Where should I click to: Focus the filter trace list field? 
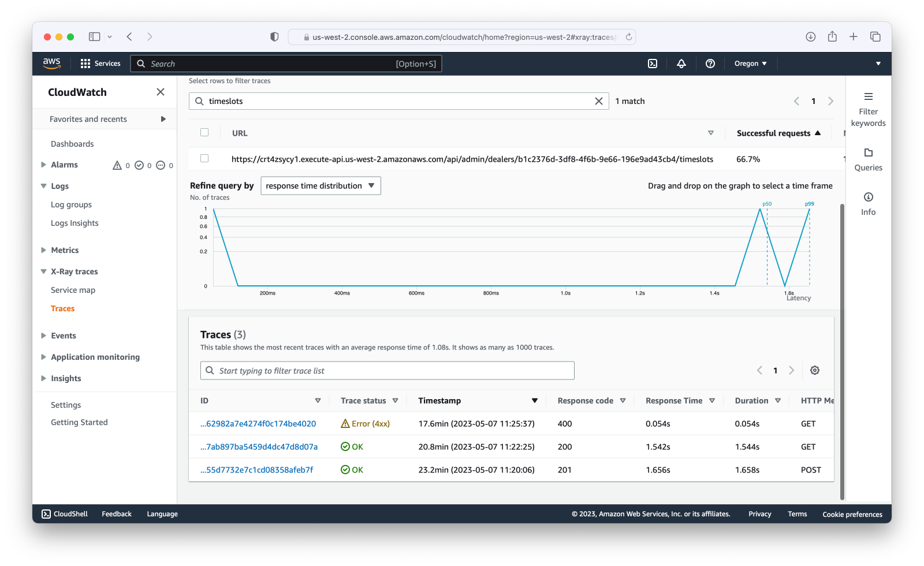pyautogui.click(x=388, y=370)
